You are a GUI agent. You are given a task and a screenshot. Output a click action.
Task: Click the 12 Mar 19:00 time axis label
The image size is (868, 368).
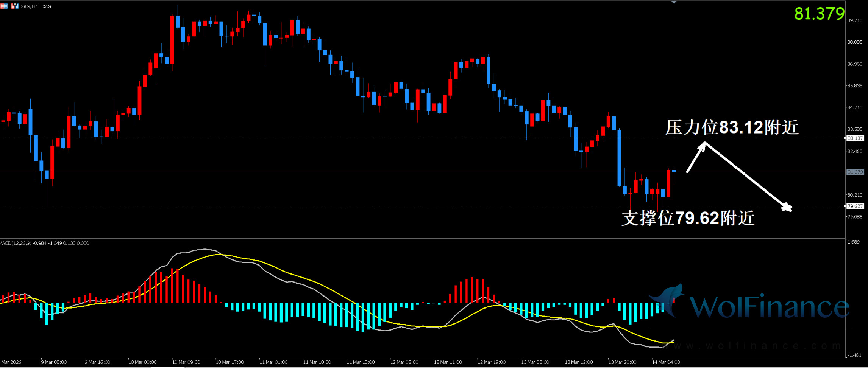click(x=491, y=362)
